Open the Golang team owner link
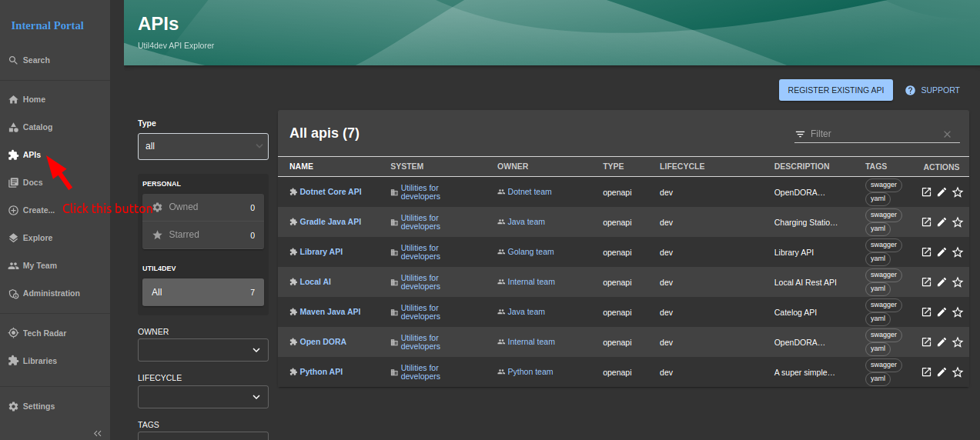This screenshot has width=980, height=440. point(530,252)
